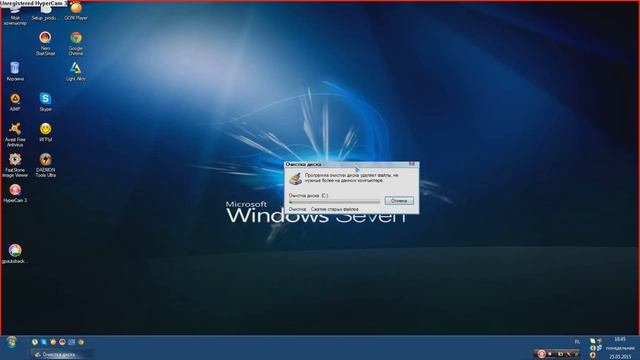Select the Recycle Bin (Корзина) icon

(15, 71)
